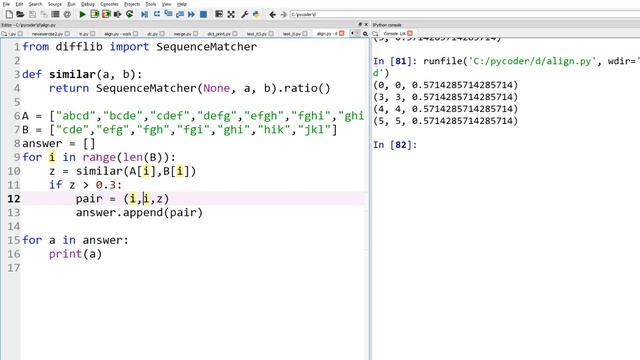
Task: Open the Debug menu
Action: (x=88, y=4)
